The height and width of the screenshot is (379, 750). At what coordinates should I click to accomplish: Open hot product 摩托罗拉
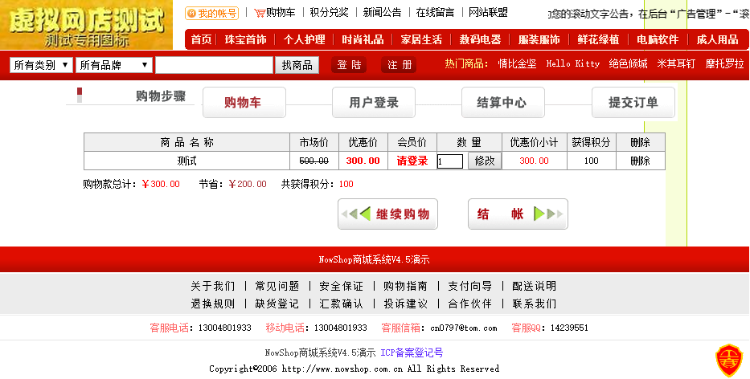pos(725,64)
